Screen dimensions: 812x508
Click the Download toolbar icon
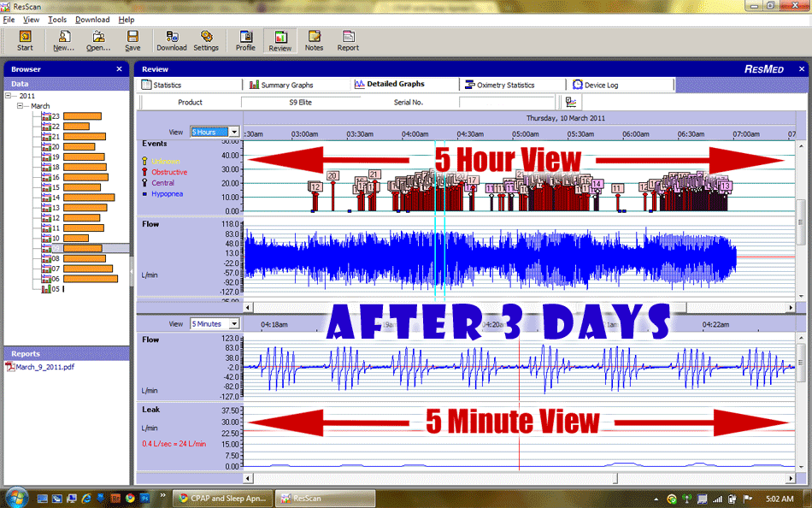171,40
